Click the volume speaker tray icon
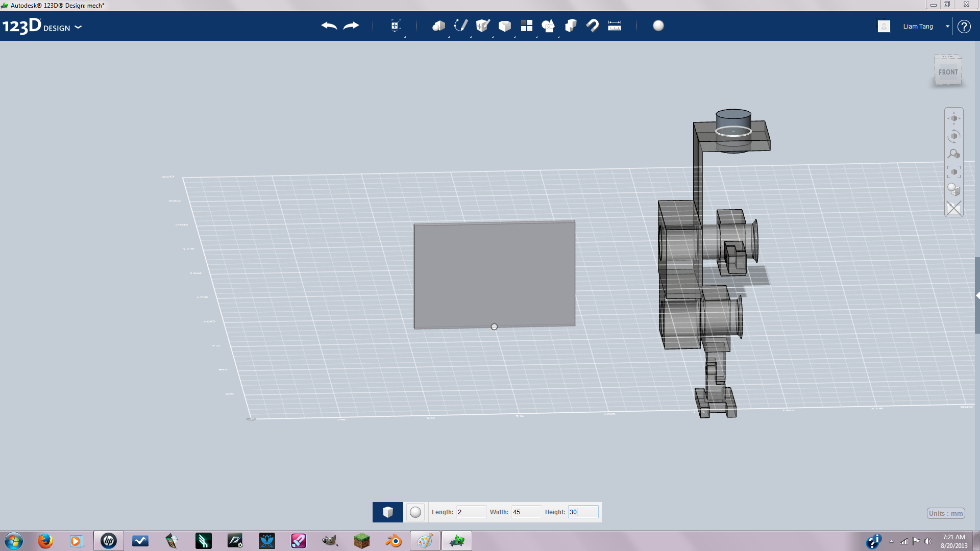 (928, 541)
